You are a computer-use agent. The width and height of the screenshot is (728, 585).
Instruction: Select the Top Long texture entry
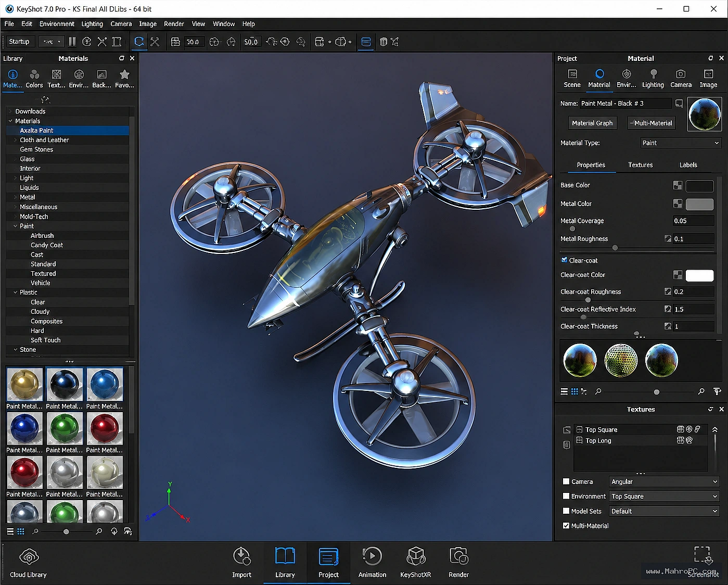pos(598,441)
